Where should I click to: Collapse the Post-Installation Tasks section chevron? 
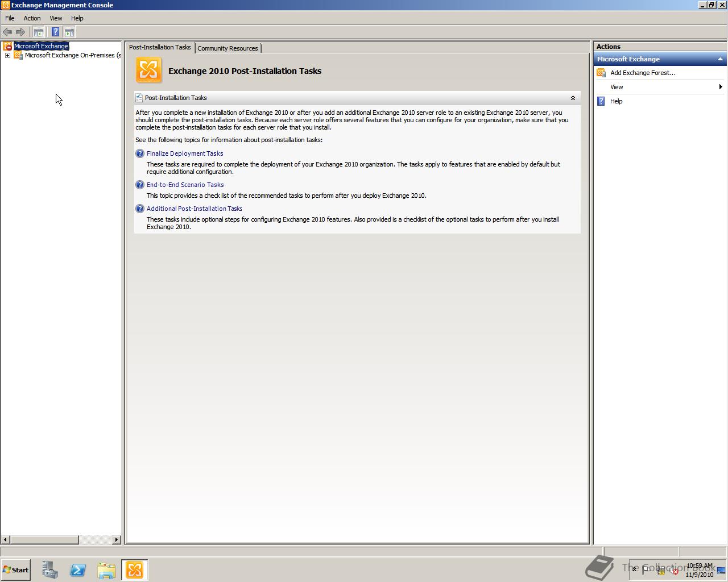[573, 98]
